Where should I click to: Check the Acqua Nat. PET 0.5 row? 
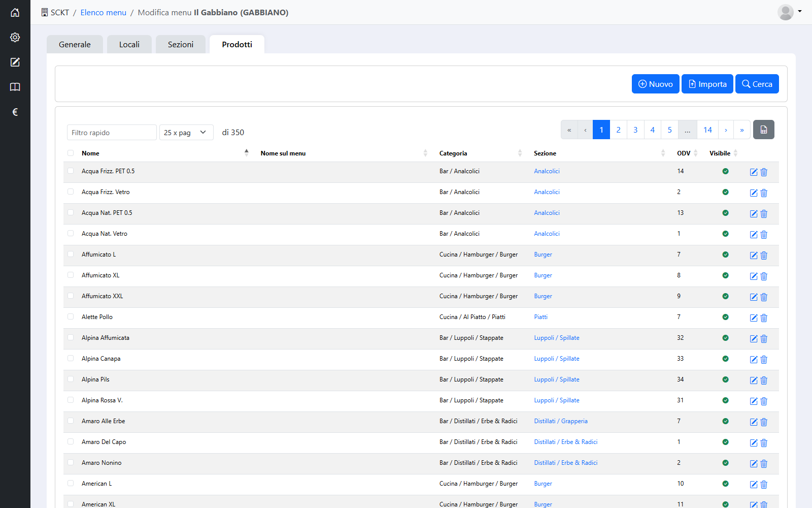tap(71, 212)
